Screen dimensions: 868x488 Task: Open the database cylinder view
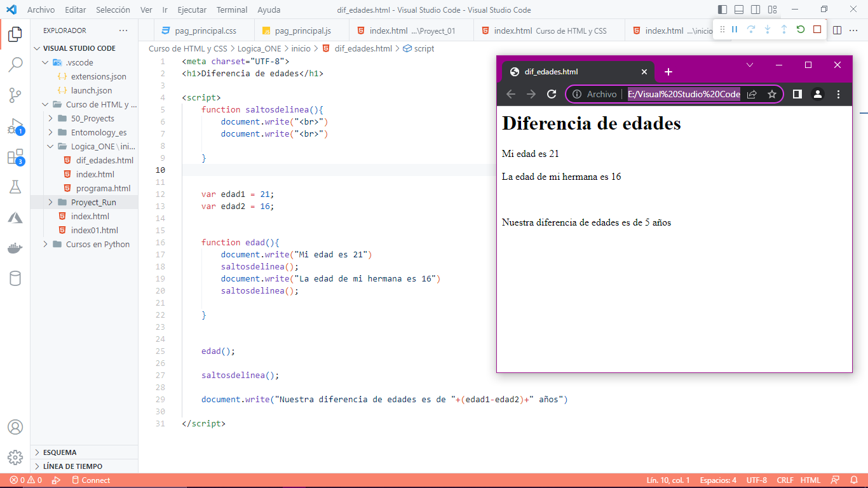[x=15, y=278]
